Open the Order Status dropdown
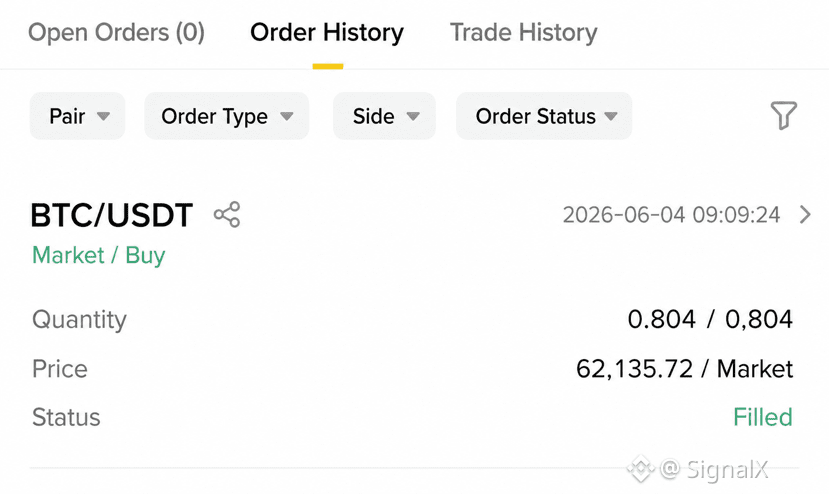 tap(544, 116)
